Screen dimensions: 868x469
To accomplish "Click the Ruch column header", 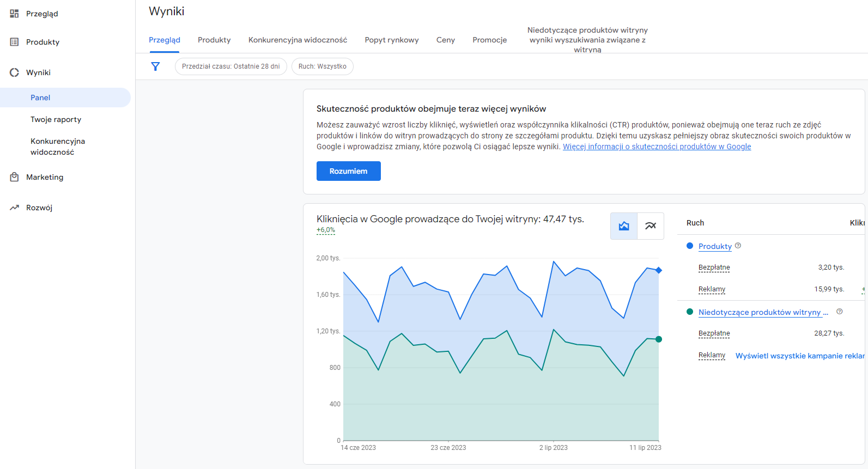I will [695, 223].
